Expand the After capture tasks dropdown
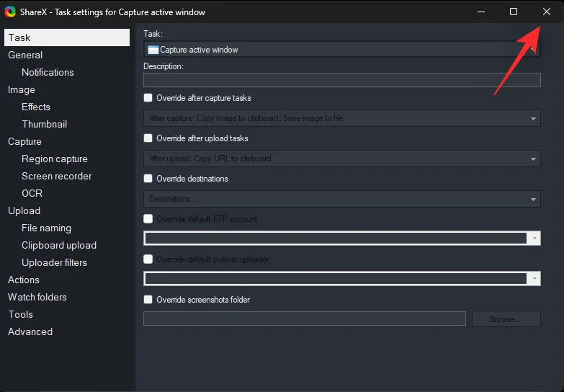The width and height of the screenshot is (564, 392). [341, 118]
